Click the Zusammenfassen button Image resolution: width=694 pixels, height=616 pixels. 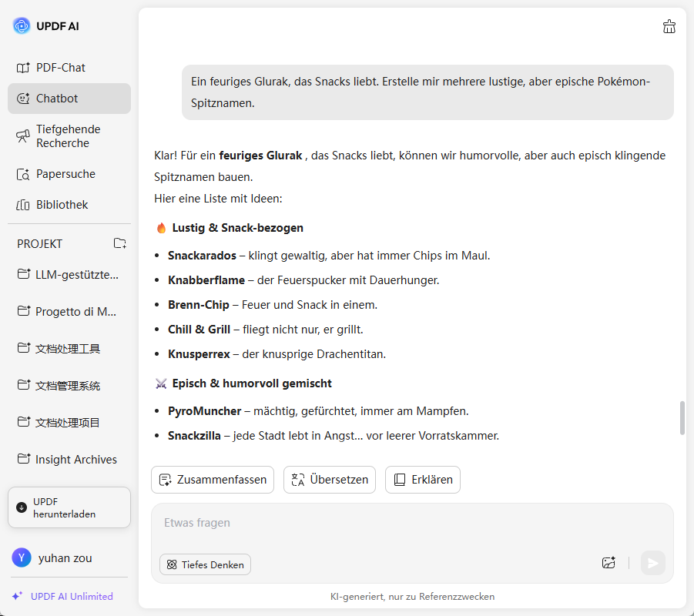213,479
